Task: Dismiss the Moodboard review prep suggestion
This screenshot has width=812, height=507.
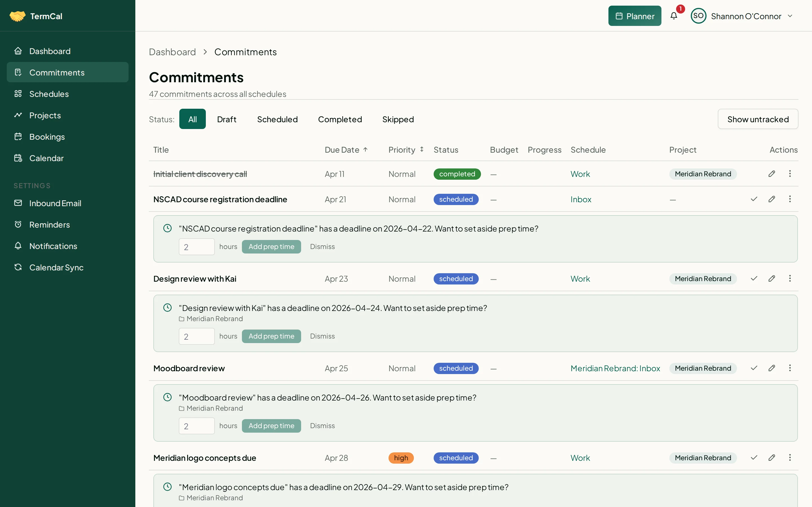Action: pyautogui.click(x=322, y=426)
